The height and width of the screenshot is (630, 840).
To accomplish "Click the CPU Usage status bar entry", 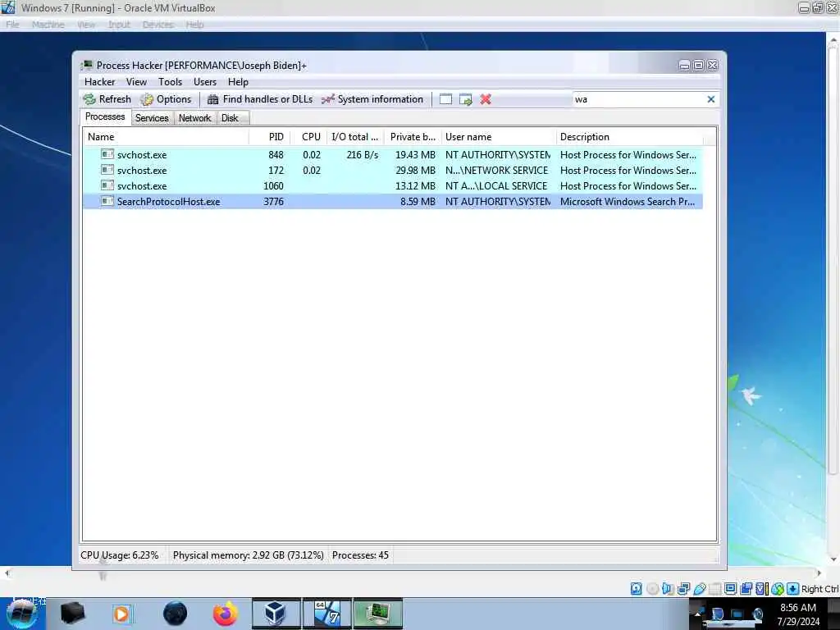I will click(x=120, y=555).
